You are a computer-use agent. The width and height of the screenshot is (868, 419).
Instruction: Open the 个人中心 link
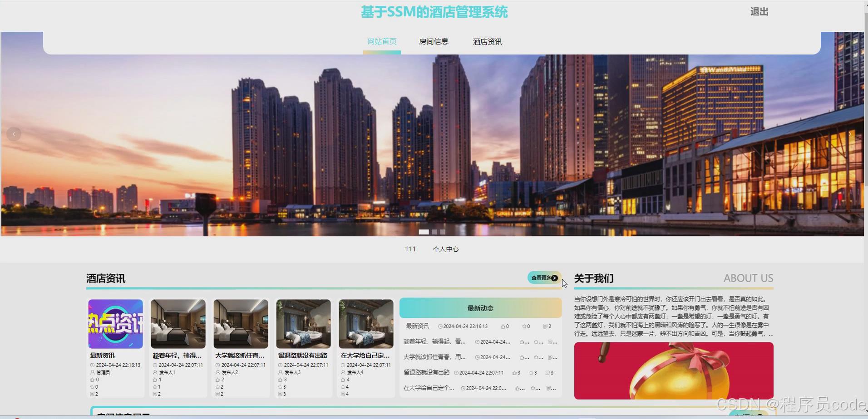446,248
